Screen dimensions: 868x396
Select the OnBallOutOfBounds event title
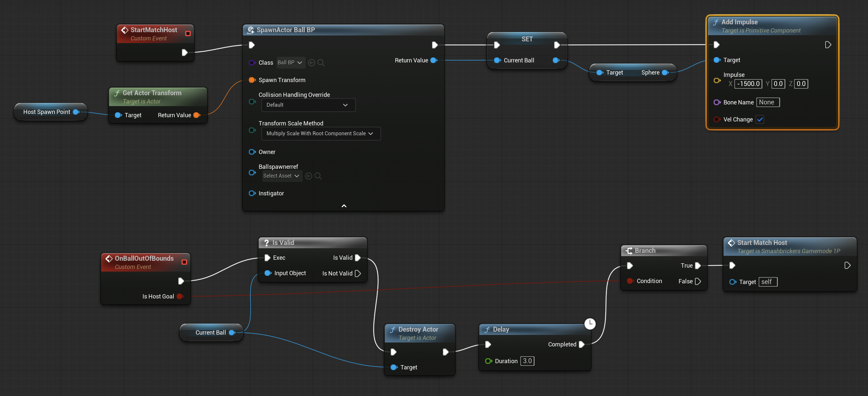144,258
